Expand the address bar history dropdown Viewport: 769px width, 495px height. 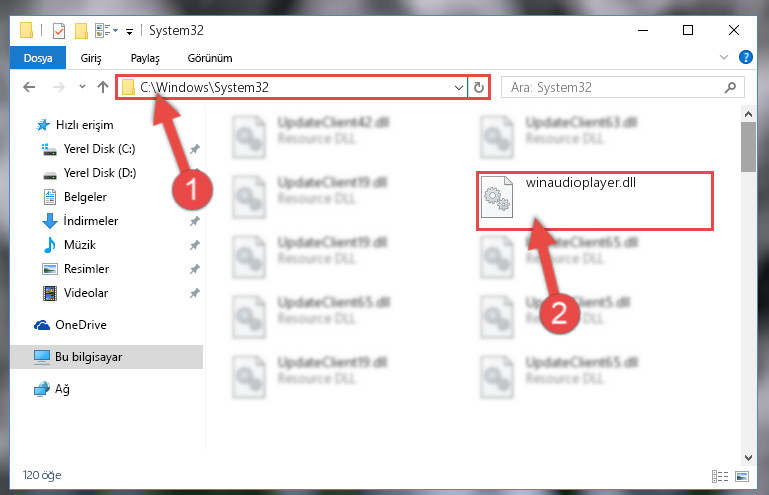(459, 87)
